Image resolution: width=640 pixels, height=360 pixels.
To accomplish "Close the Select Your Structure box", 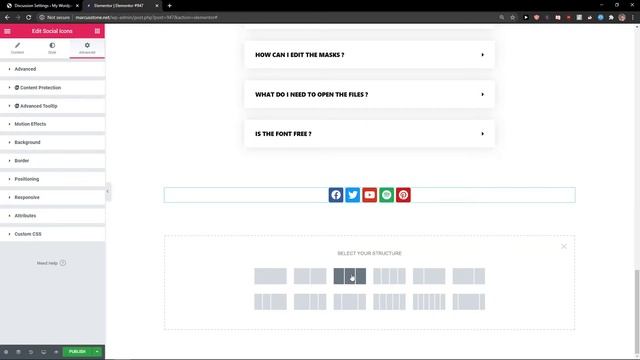I will [564, 247].
